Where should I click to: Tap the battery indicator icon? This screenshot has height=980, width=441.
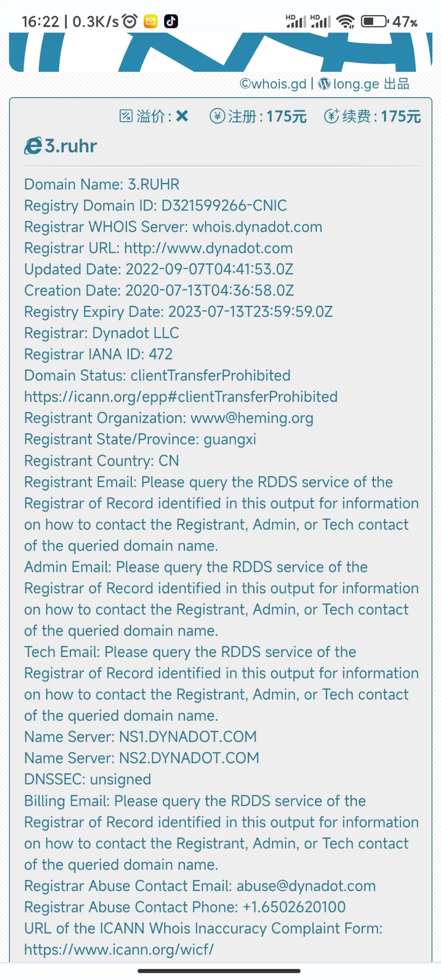coord(375,22)
